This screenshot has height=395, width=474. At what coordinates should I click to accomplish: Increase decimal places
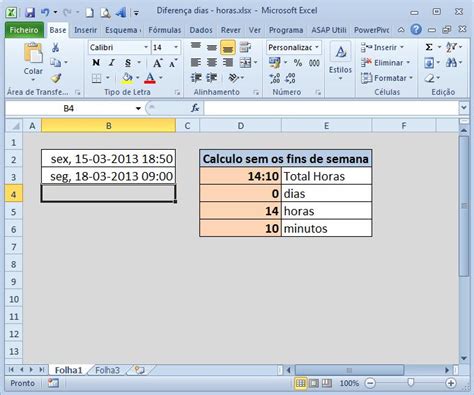pos(275,78)
